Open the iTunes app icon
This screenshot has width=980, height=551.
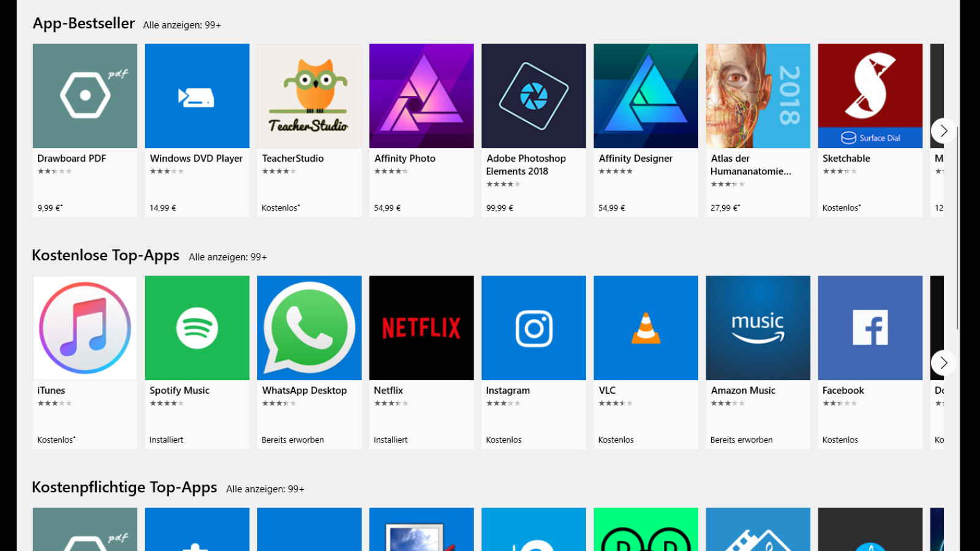point(85,328)
